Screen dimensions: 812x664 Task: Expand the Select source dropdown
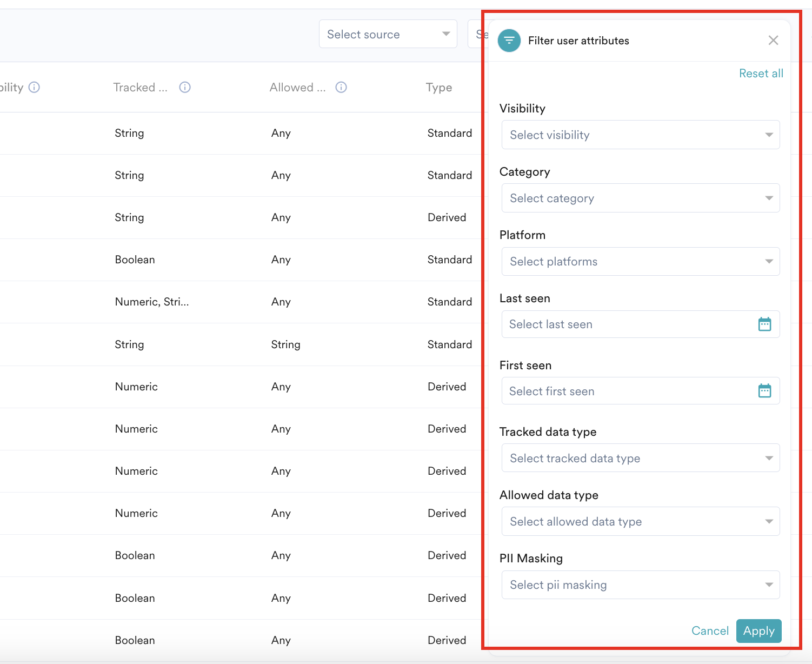[388, 35]
